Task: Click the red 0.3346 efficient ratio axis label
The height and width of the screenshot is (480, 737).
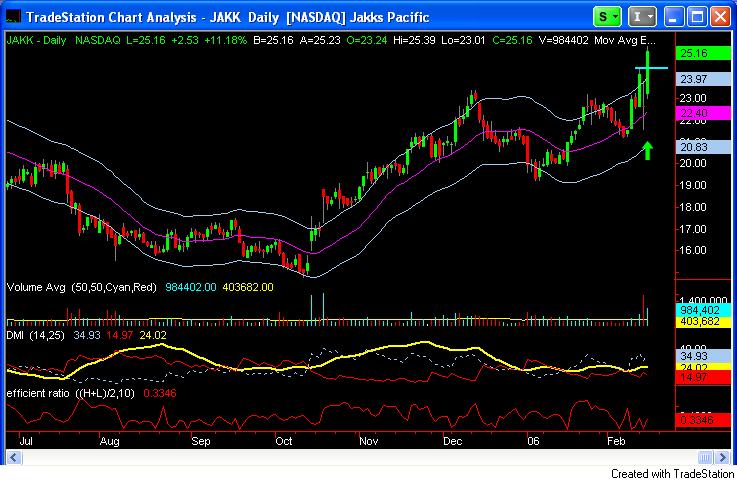Action: (703, 420)
